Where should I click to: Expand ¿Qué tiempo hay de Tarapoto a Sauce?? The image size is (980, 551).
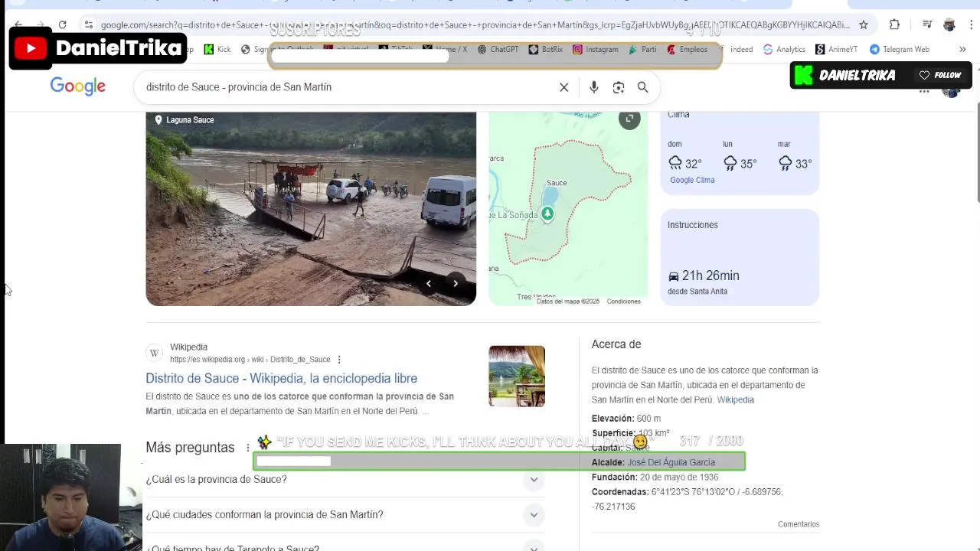[345, 547]
